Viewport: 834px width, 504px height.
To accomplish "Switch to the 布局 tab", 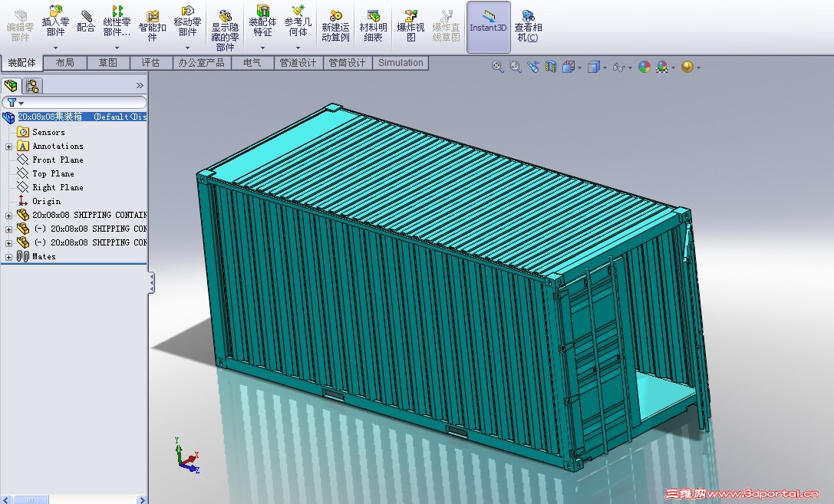I will click(x=65, y=63).
